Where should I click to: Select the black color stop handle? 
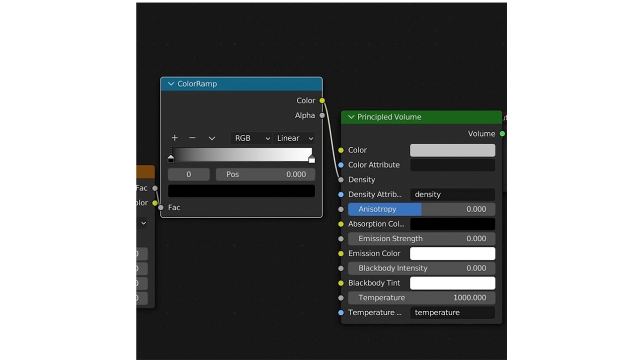pyautogui.click(x=171, y=159)
